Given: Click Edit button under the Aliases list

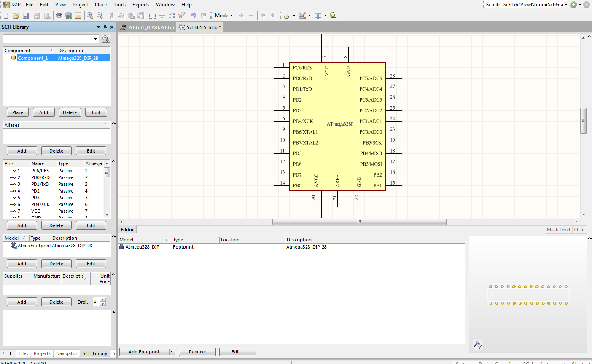Looking at the screenshot, I should click(91, 151).
